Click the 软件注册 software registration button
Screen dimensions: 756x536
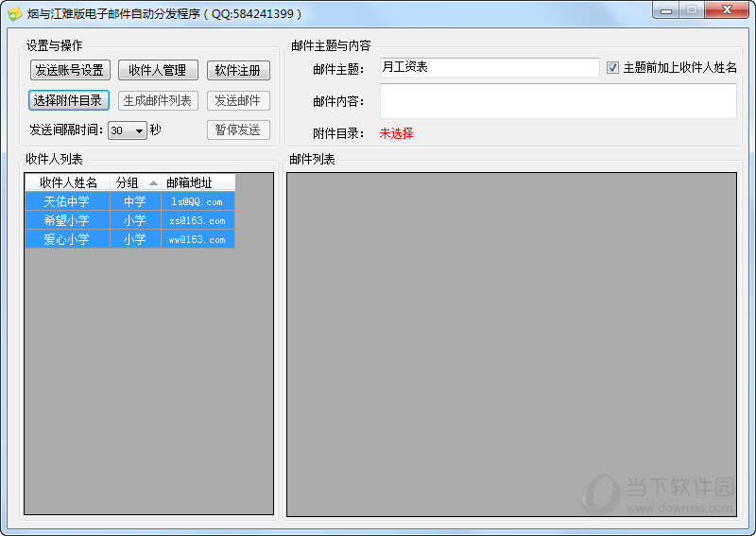(x=238, y=70)
